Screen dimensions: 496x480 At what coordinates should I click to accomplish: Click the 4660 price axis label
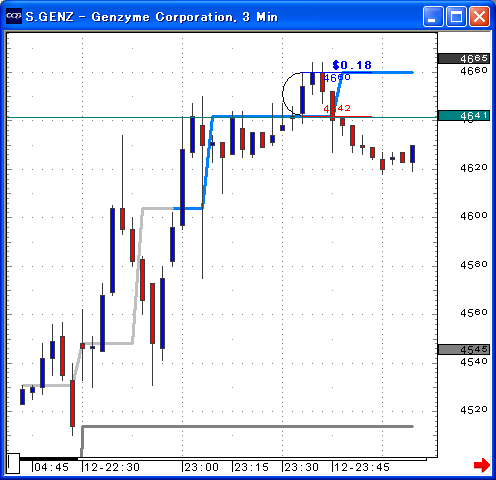click(474, 70)
